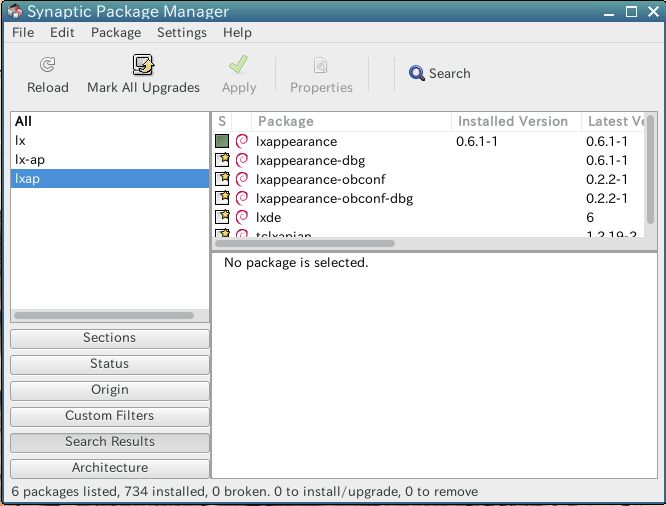Screen dimensions: 666x506
Task: Sort by Installed Version column header
Action: (516, 122)
